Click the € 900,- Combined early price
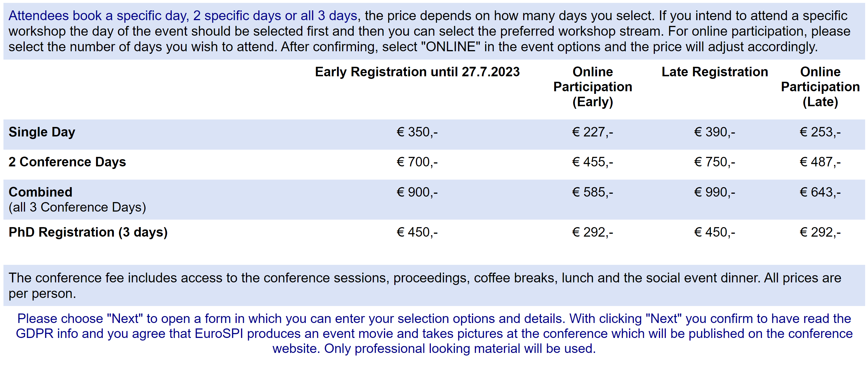Viewport: 868px width, 365px height. (x=417, y=192)
